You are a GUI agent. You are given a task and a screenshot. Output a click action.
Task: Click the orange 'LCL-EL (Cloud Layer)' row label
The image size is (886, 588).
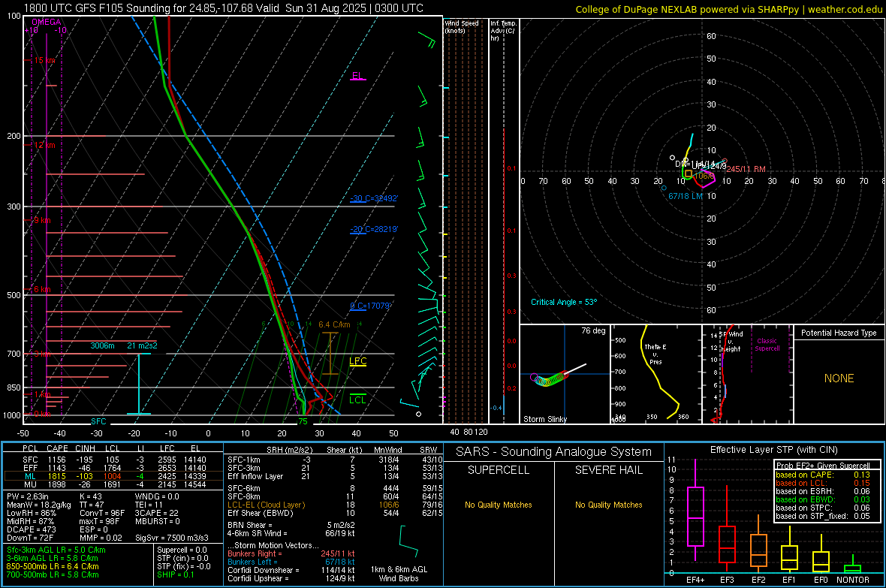tap(266, 505)
